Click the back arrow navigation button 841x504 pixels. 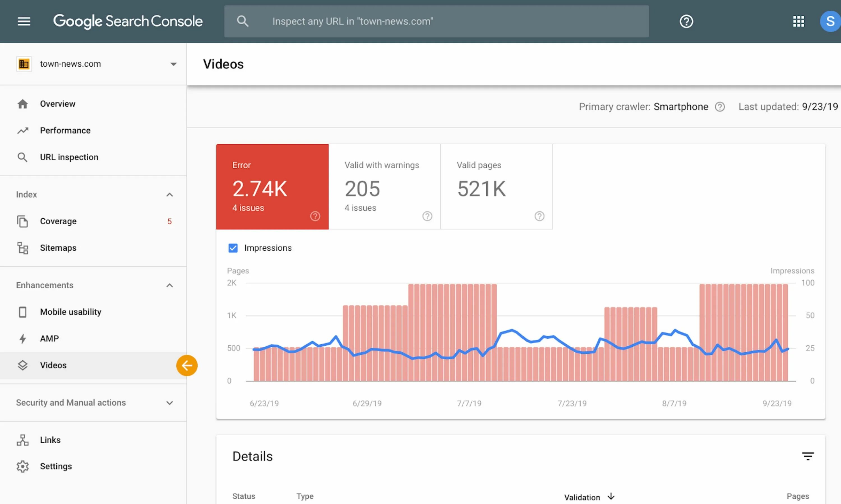(x=187, y=365)
